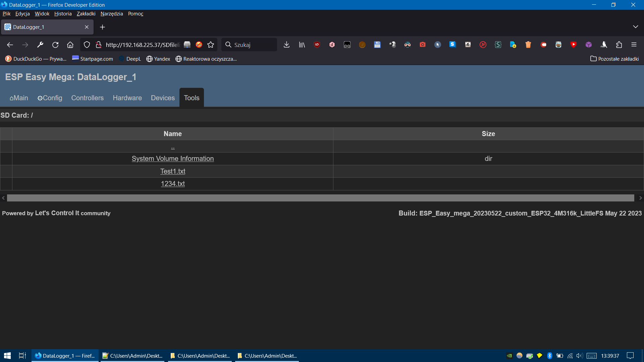Image resolution: width=644 pixels, height=362 pixels.
Task: Reload the page
Action: coord(55,45)
